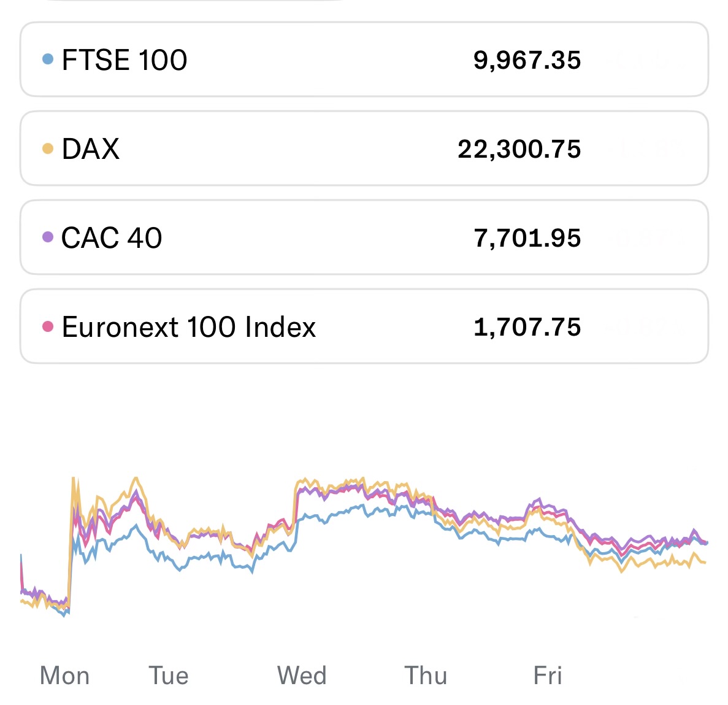Click the tall yellow DAX spike on Monday
This screenshot has width=728, height=705.
(x=74, y=480)
